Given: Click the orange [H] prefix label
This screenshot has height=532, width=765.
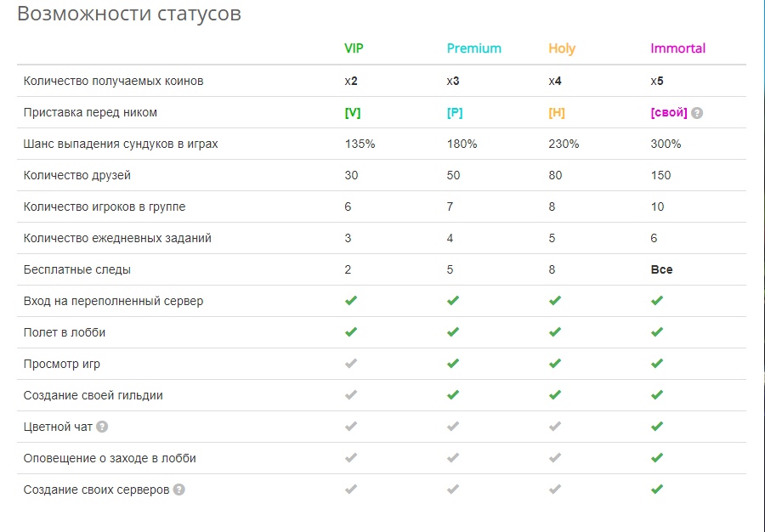Looking at the screenshot, I should pyautogui.click(x=557, y=113).
